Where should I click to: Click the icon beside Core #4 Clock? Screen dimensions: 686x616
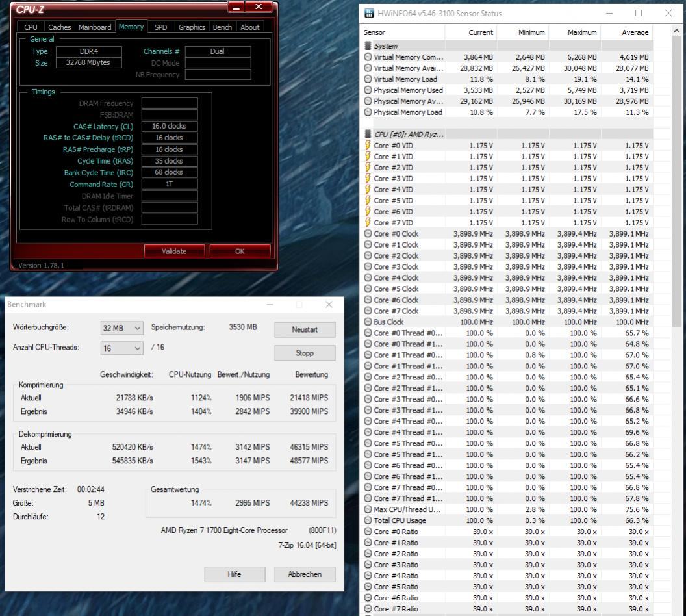[x=368, y=278]
